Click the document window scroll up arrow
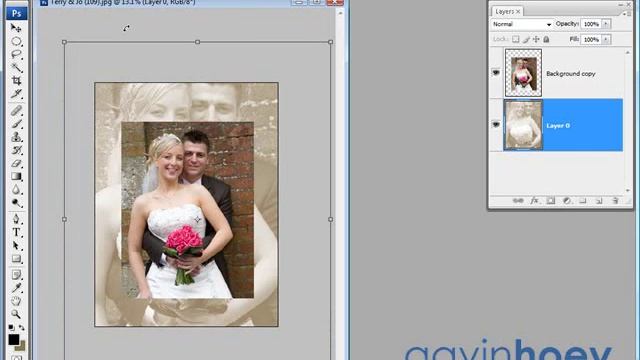640x360 pixels. [x=340, y=13]
